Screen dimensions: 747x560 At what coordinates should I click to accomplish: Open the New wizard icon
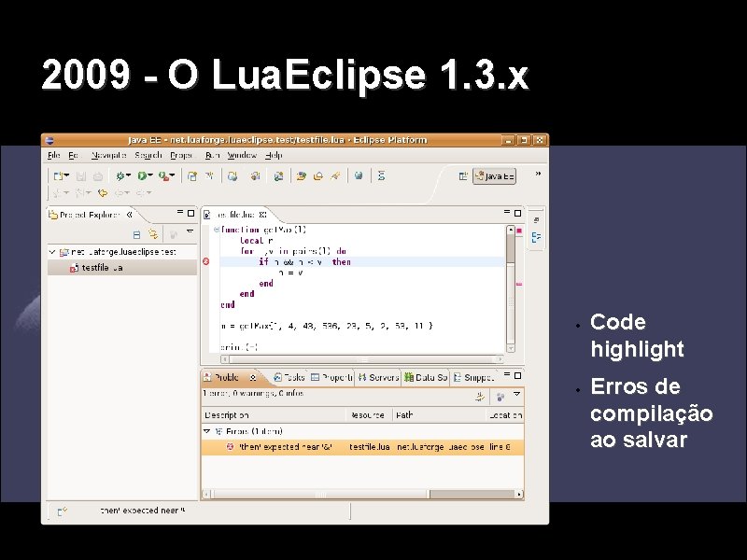click(x=58, y=176)
